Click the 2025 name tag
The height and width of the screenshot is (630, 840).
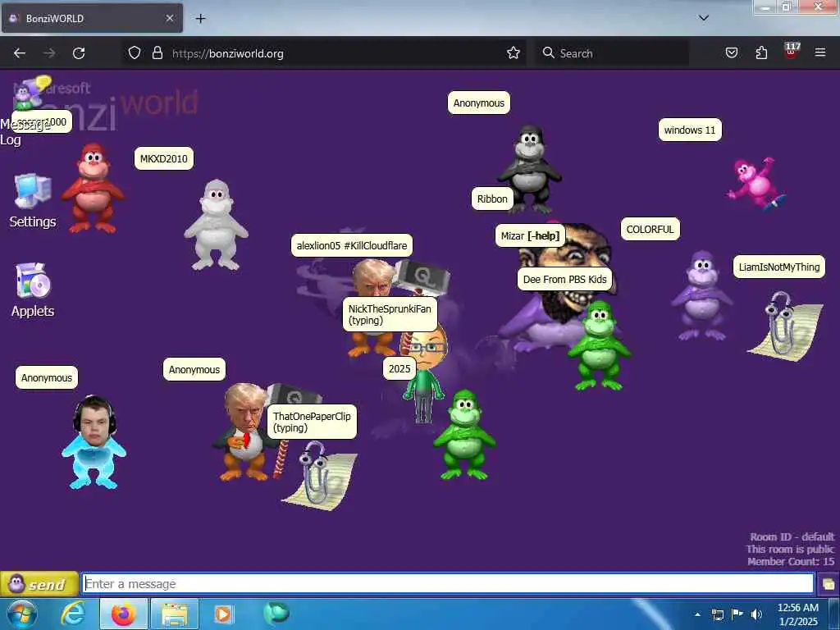pyautogui.click(x=399, y=368)
